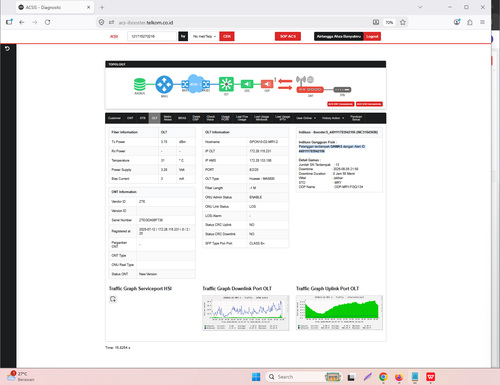Screen dimensions: 500x385
Task: Open Google Chrome from the taskbar
Action: coord(383,377)
